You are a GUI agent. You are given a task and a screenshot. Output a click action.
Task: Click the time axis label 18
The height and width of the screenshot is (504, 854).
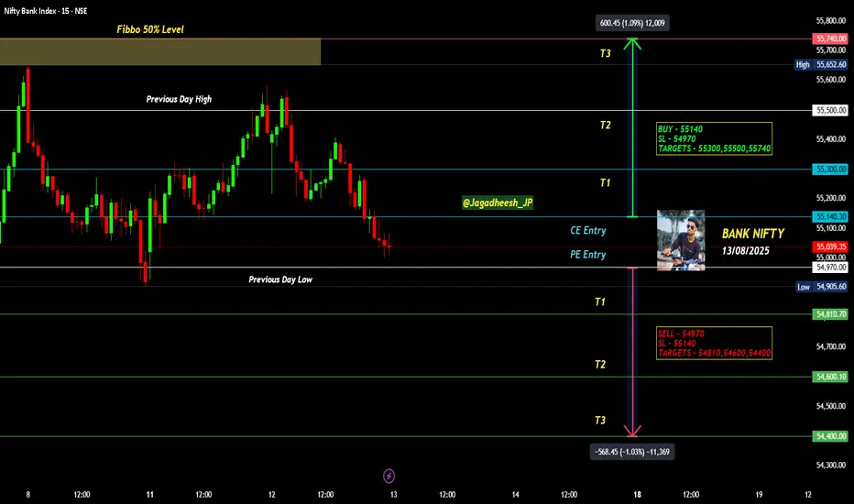pyautogui.click(x=637, y=495)
